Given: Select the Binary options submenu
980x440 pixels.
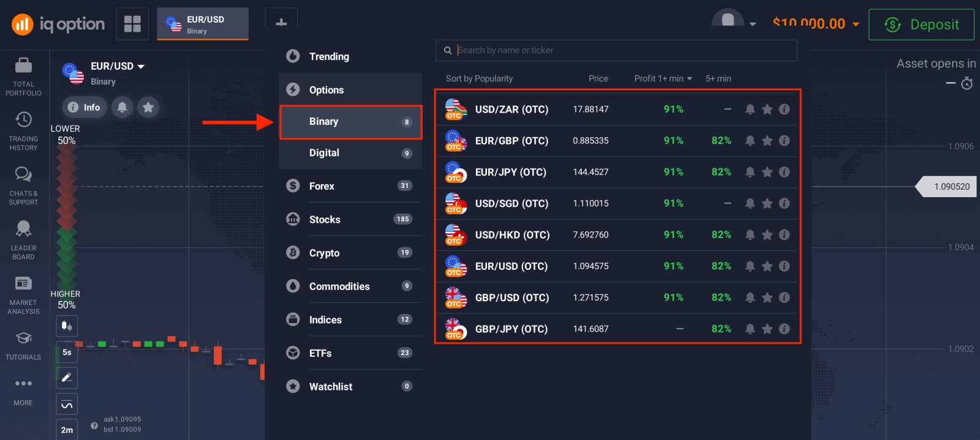Looking at the screenshot, I should [350, 122].
